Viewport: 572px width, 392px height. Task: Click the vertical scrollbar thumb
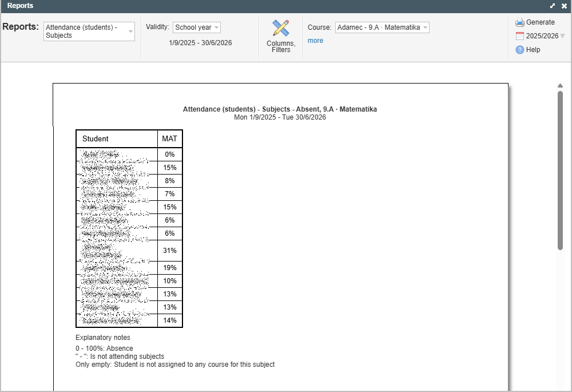pyautogui.click(x=561, y=169)
